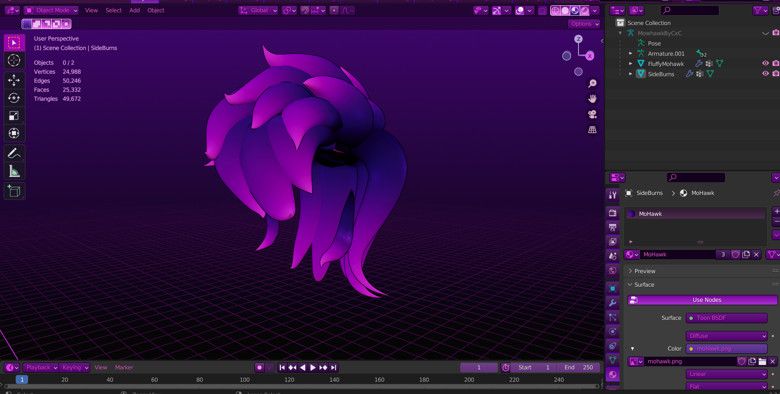Open the Linear interpolation dropdown

tap(727, 374)
